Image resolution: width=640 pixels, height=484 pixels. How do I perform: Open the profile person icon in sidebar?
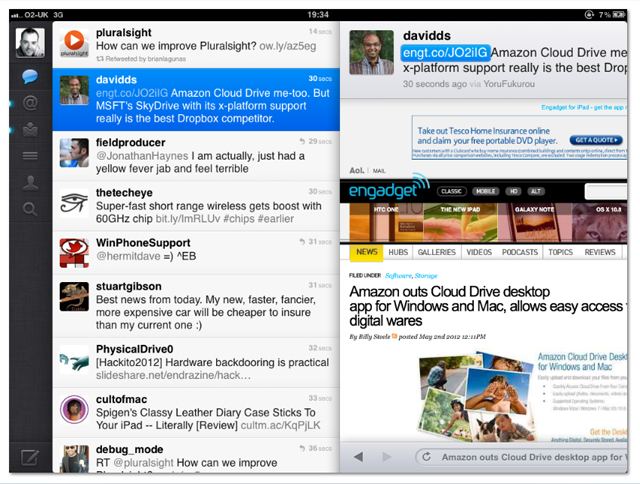pyautogui.click(x=30, y=182)
